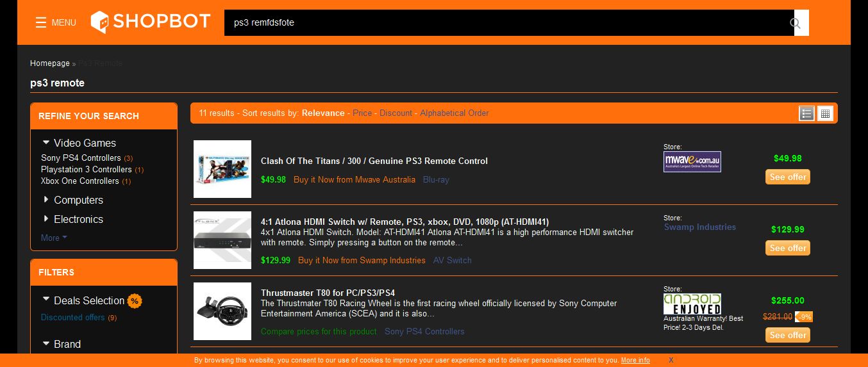
Task: Open More info in cookie notice
Action: click(x=635, y=360)
